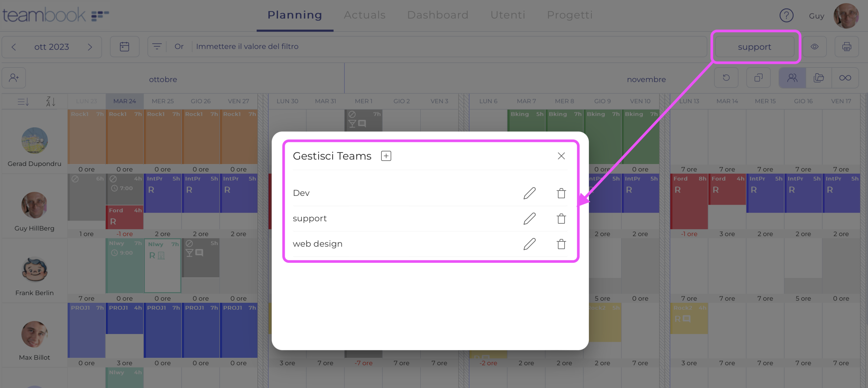Image resolution: width=868 pixels, height=388 pixels.
Task: Open the filter options icon
Action: tap(157, 47)
